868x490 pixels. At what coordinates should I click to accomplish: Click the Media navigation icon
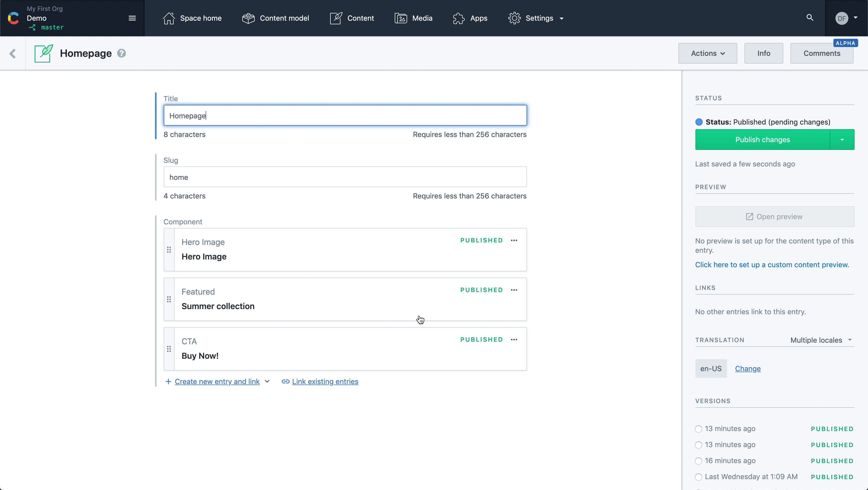point(401,18)
